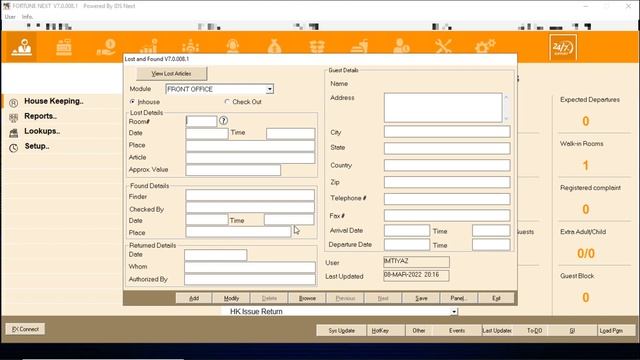Click the Setup clock sidebar icon

point(13,148)
